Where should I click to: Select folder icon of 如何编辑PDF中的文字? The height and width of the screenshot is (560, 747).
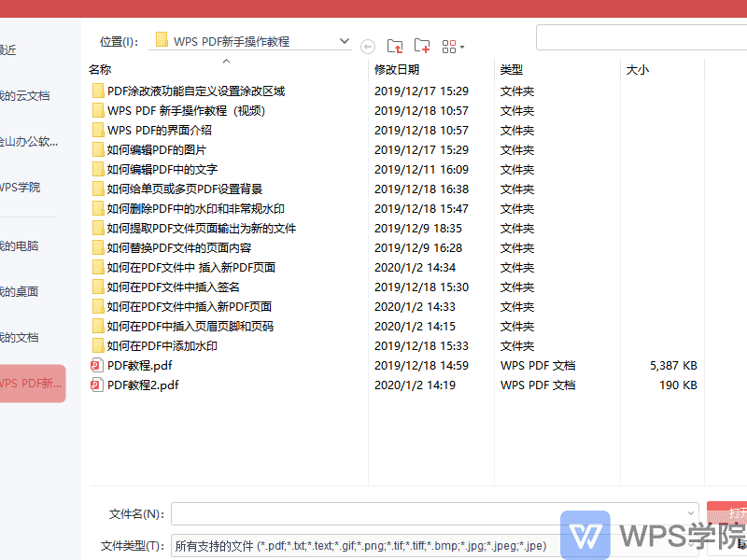[98, 169]
